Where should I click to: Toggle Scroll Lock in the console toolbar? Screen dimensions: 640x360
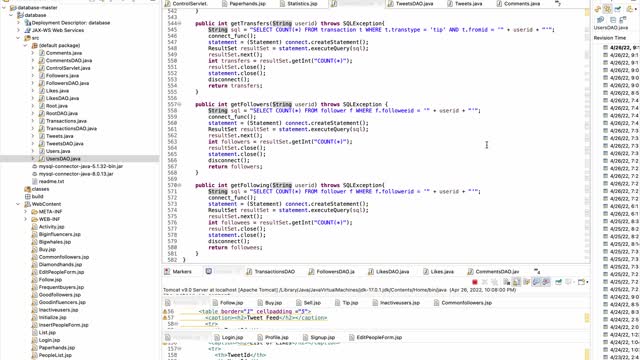point(517,282)
